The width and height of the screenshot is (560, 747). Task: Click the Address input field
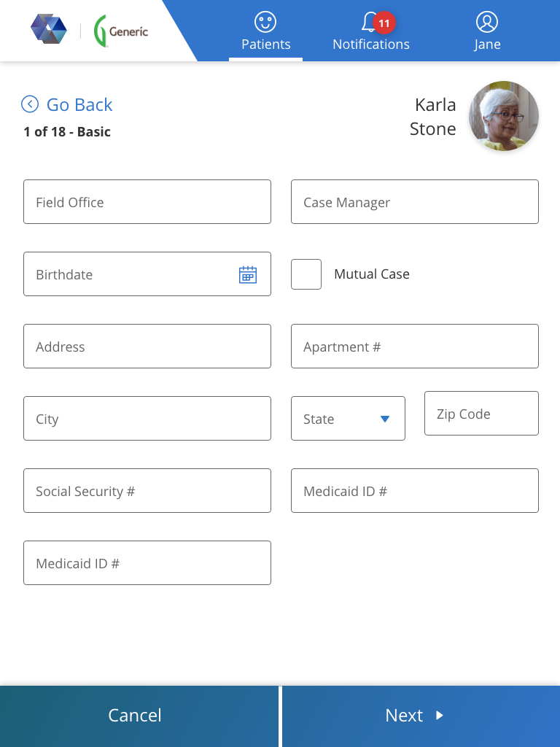[147, 347]
